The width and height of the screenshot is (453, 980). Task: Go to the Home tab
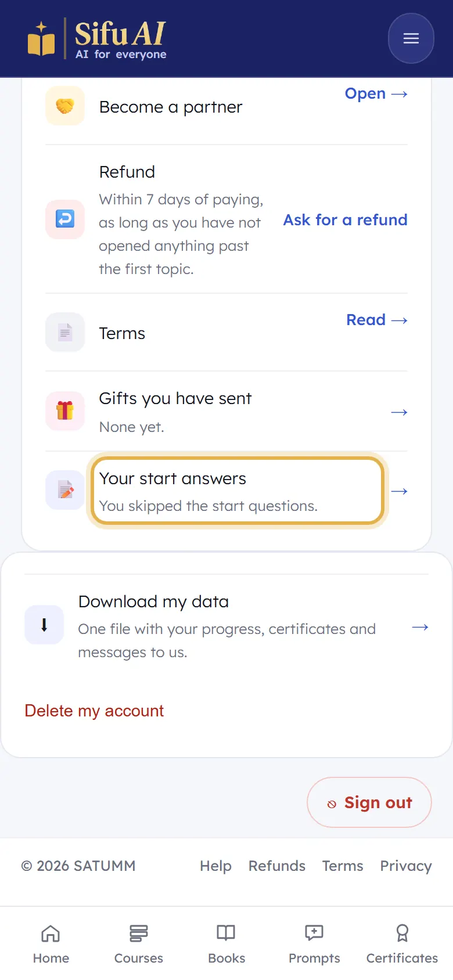coord(51,944)
